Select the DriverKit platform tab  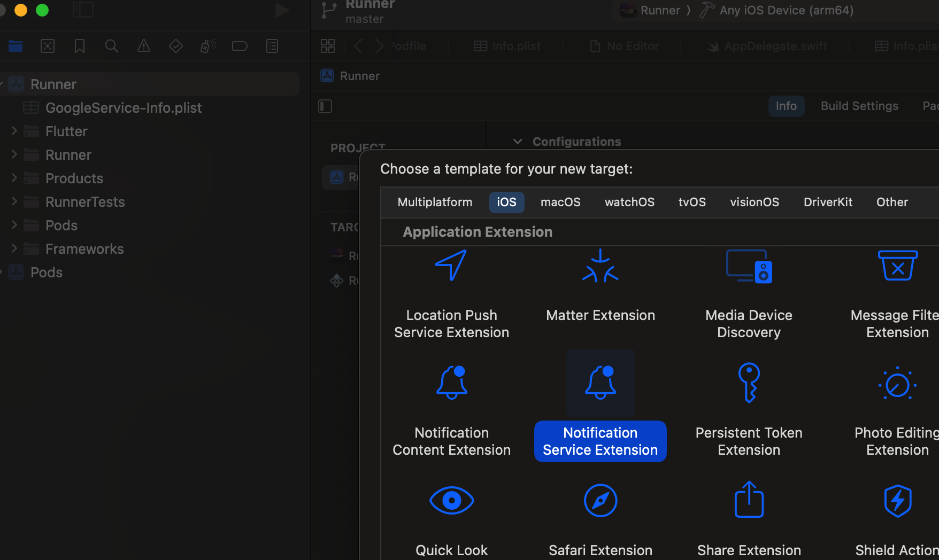coord(828,203)
